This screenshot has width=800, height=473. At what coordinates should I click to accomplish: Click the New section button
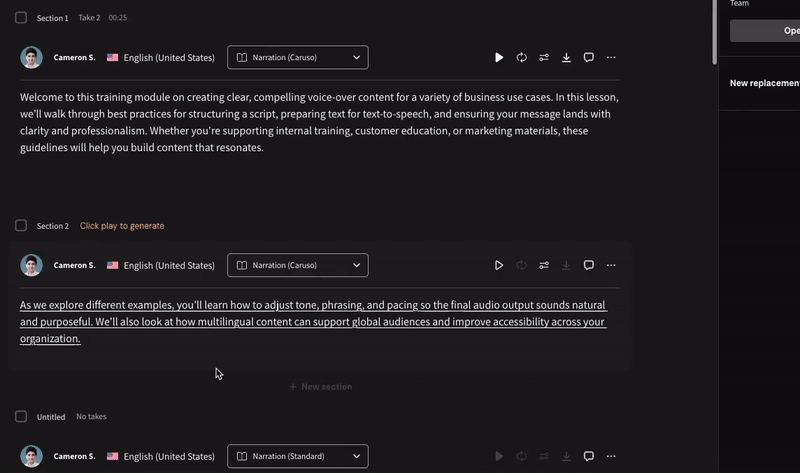[x=320, y=387]
